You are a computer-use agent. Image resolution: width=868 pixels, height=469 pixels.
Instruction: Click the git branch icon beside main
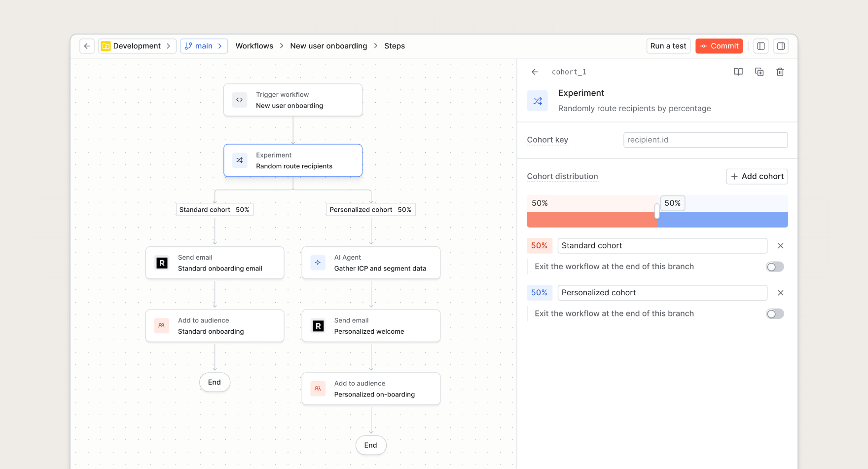point(188,46)
